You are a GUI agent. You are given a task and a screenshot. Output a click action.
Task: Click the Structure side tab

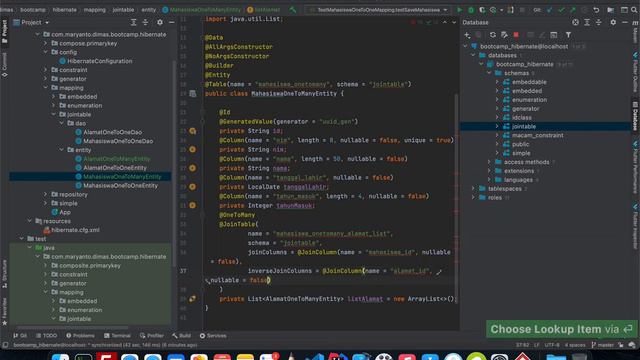[x=4, y=273]
